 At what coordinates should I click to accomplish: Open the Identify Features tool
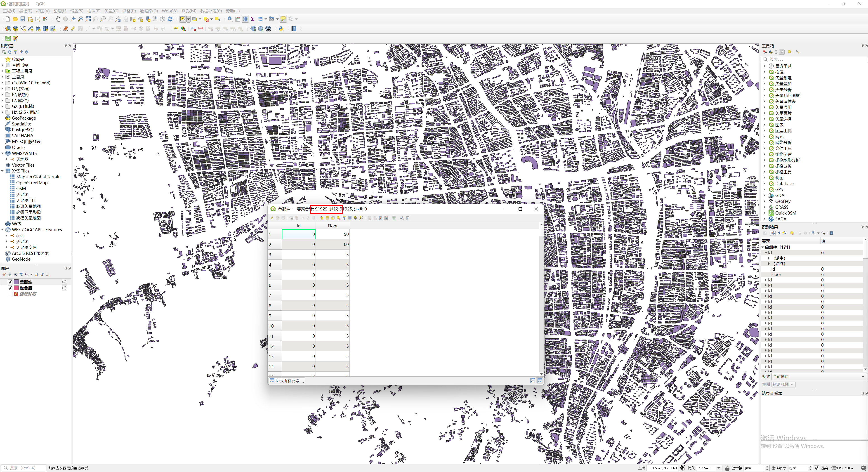tap(230, 19)
